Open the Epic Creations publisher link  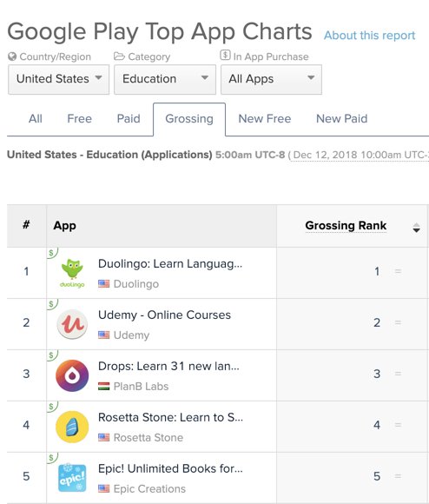click(149, 489)
